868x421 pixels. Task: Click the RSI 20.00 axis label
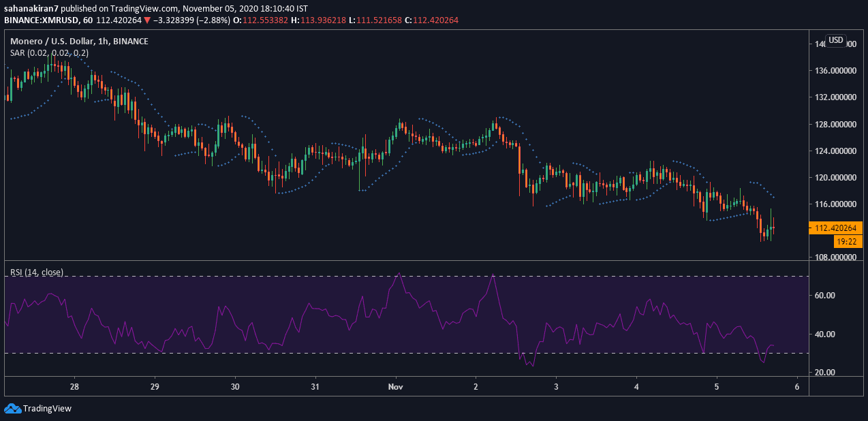(x=824, y=373)
